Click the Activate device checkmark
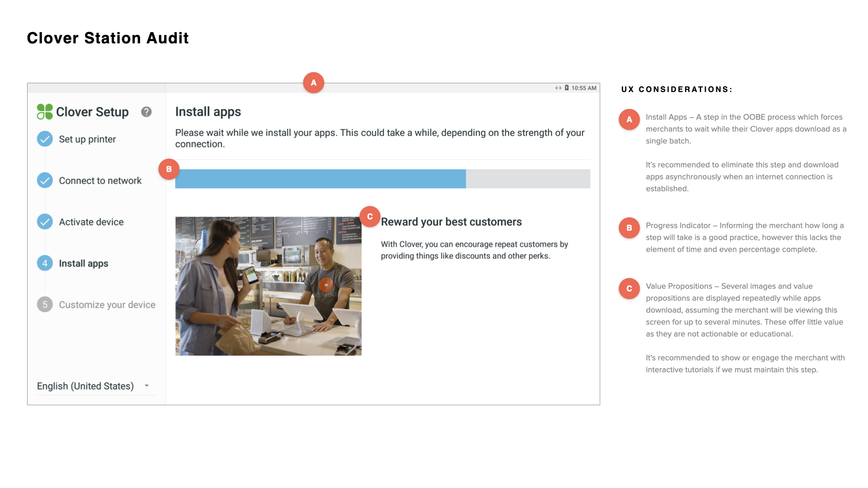The width and height of the screenshot is (868, 488). point(45,222)
